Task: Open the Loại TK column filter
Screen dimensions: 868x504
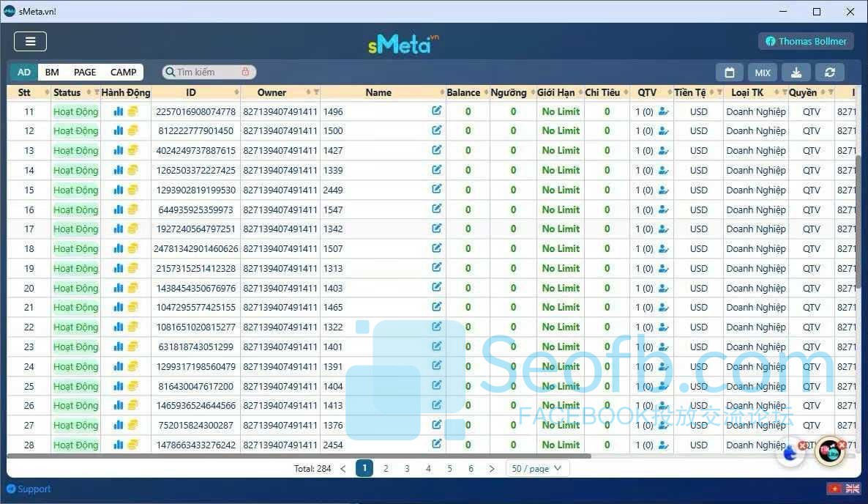Action: (x=785, y=92)
